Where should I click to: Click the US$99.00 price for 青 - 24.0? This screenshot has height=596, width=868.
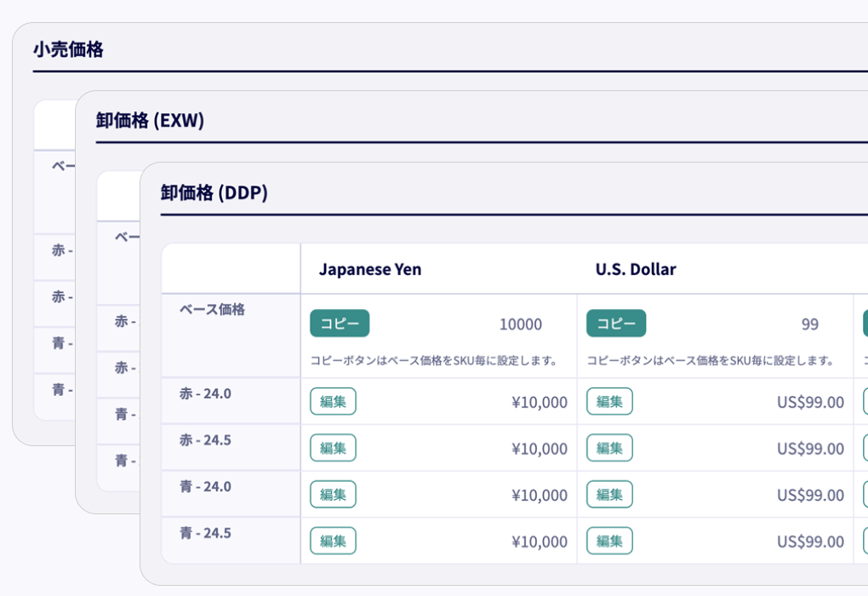click(810, 496)
